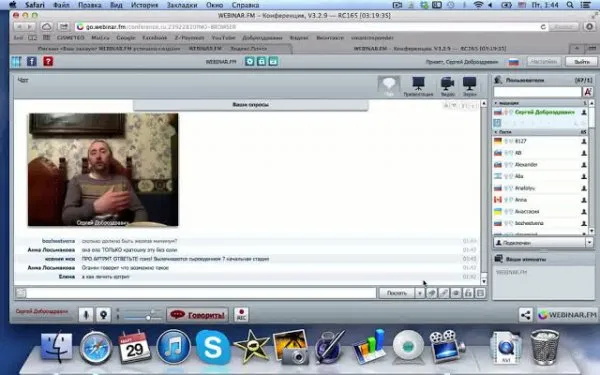Switch to the Chat speech-bubble view
600x375 pixels.
[x=389, y=86]
